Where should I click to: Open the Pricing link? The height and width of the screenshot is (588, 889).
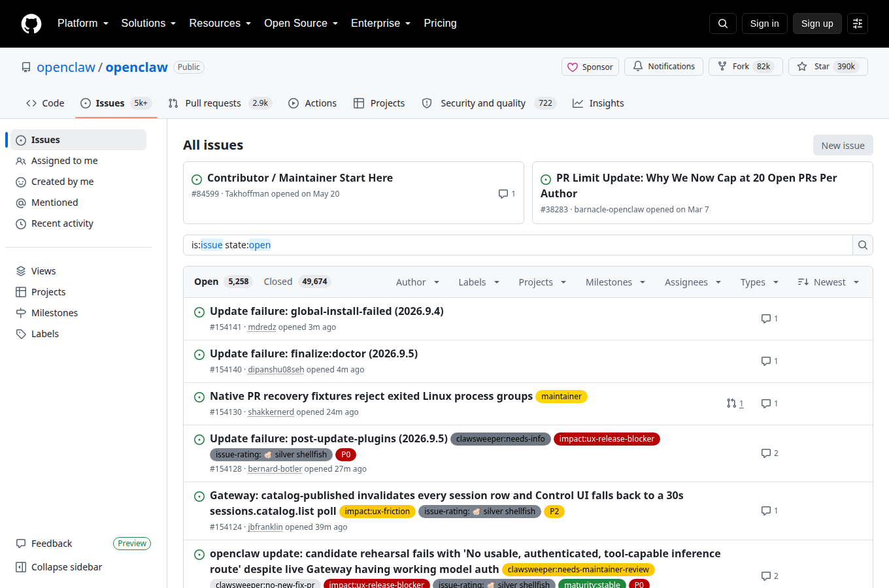(x=440, y=24)
